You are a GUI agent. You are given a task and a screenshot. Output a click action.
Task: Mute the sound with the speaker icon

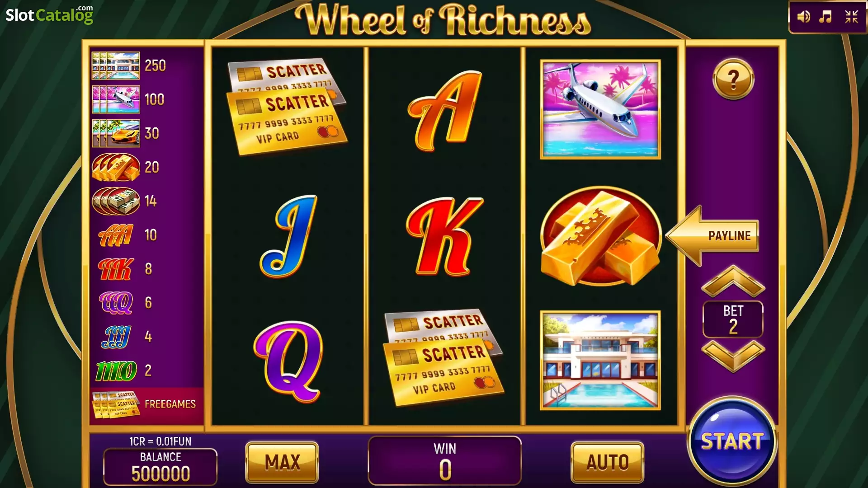pos(803,17)
